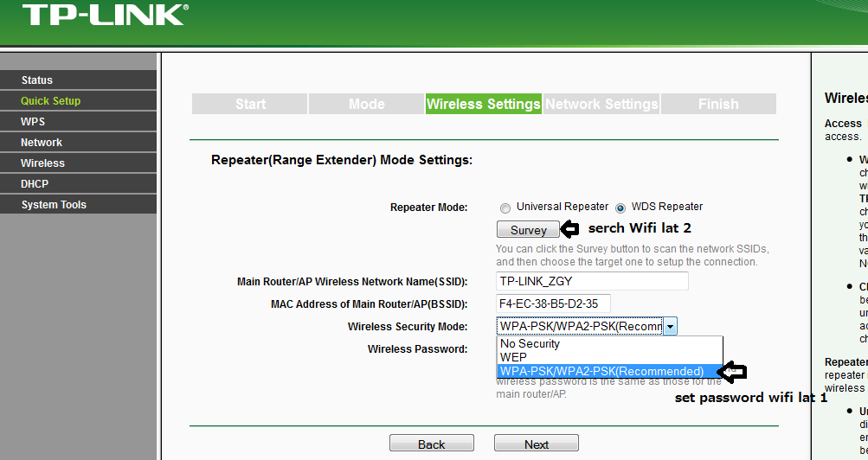Viewport: 868px width, 460px height.
Task: Click 'Main Router/AP Wireless Network Name(SSID):' label
Action: tap(352, 281)
